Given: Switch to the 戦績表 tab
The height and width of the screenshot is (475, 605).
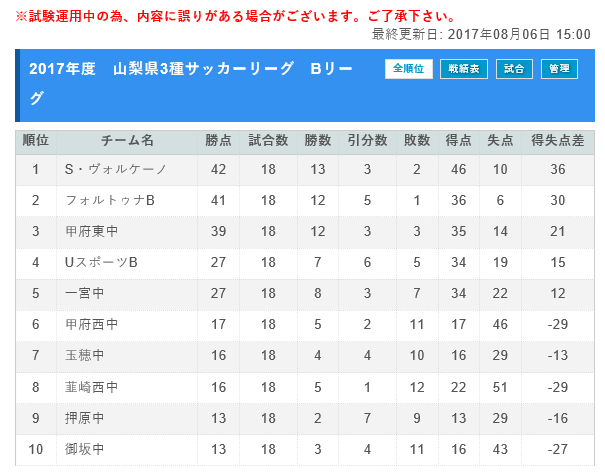Looking at the screenshot, I should (x=464, y=69).
